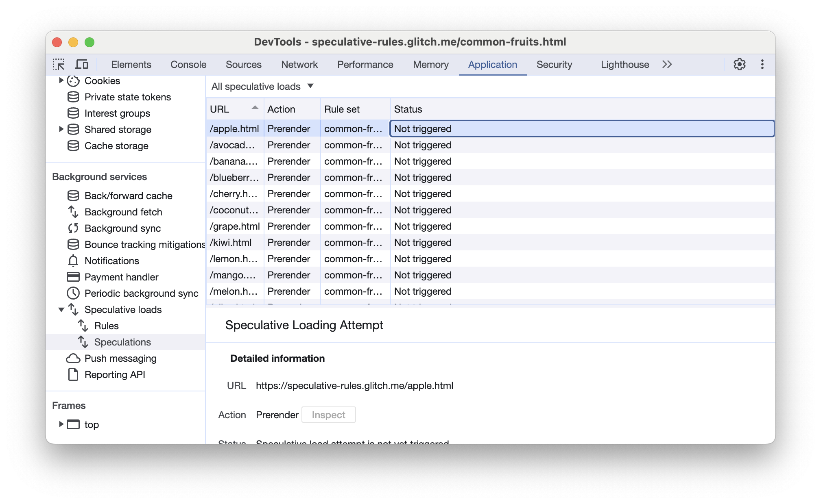Expand the top frame item

pyautogui.click(x=61, y=423)
